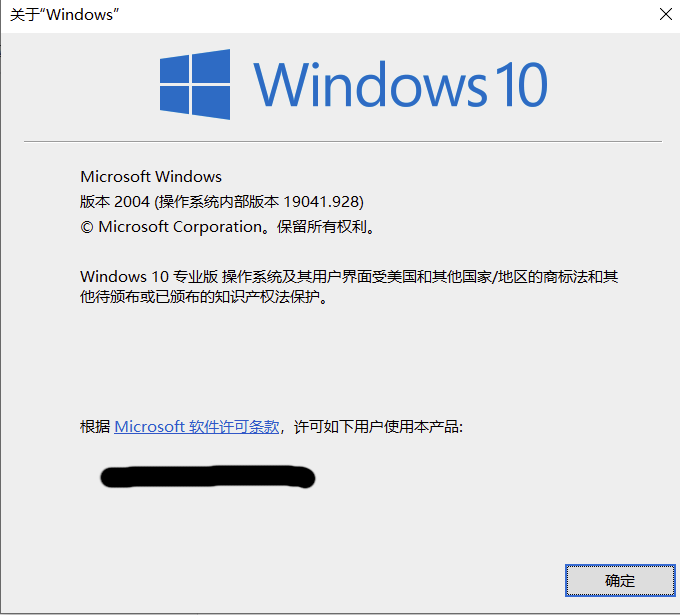
Task: Click the Windows 10 专业版 paragraph line
Action: 349,276
